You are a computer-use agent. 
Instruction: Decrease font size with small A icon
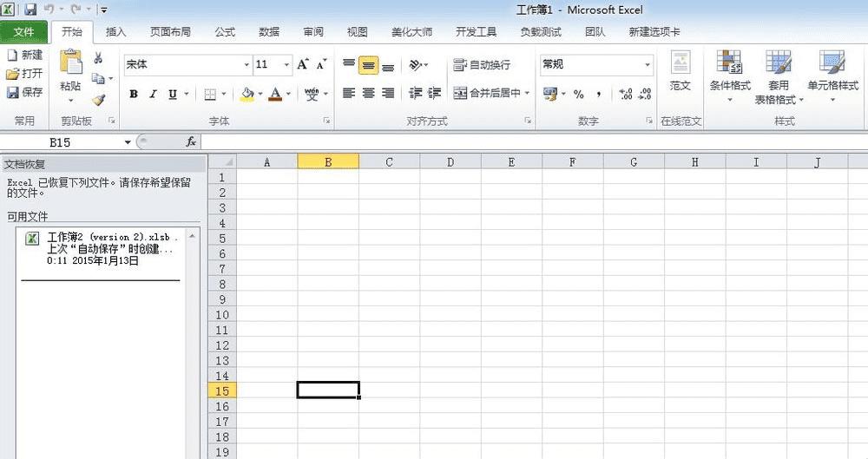point(322,65)
